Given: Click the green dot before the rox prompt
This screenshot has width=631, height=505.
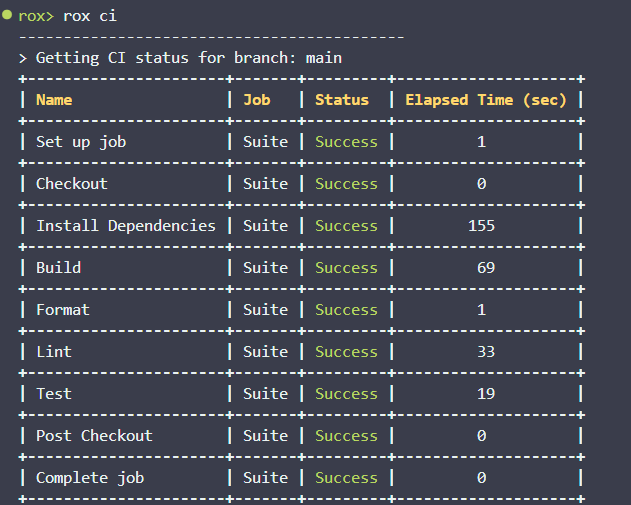Looking at the screenshot, I should 8,16.
